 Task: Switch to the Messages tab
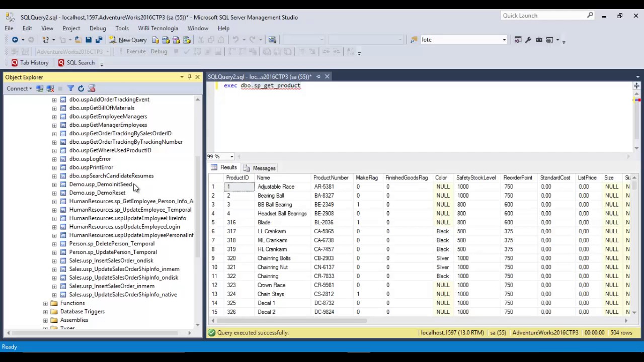click(260, 168)
